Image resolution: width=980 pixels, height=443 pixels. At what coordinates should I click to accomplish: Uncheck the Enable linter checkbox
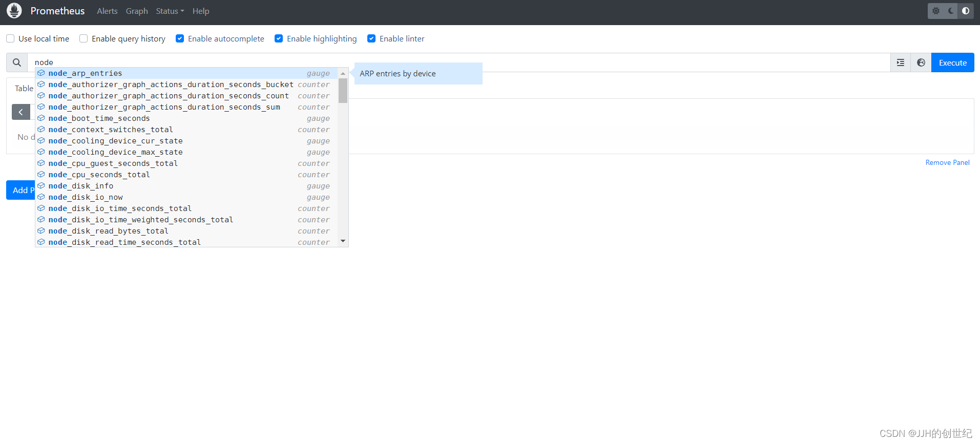371,38
